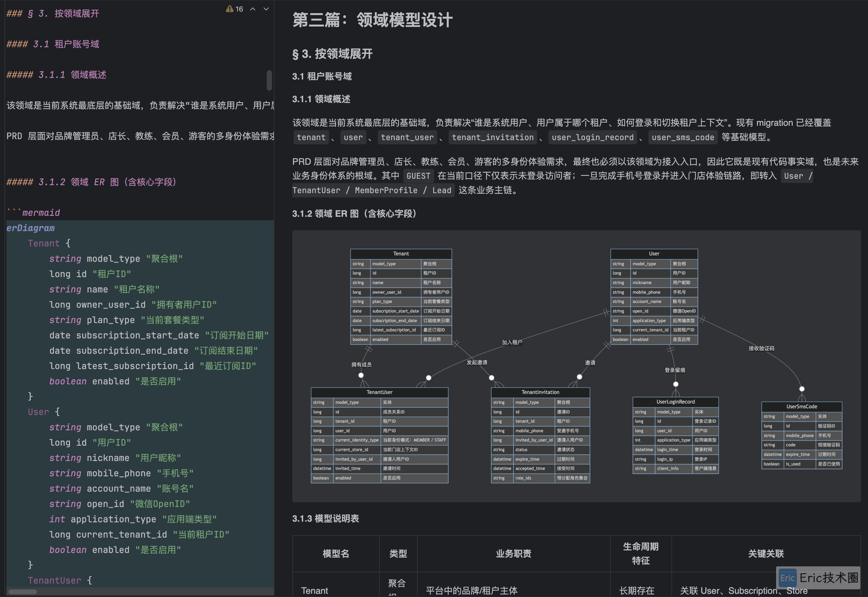Click the editor's vertical scrollbar thumb
The image size is (868, 597).
click(269, 80)
